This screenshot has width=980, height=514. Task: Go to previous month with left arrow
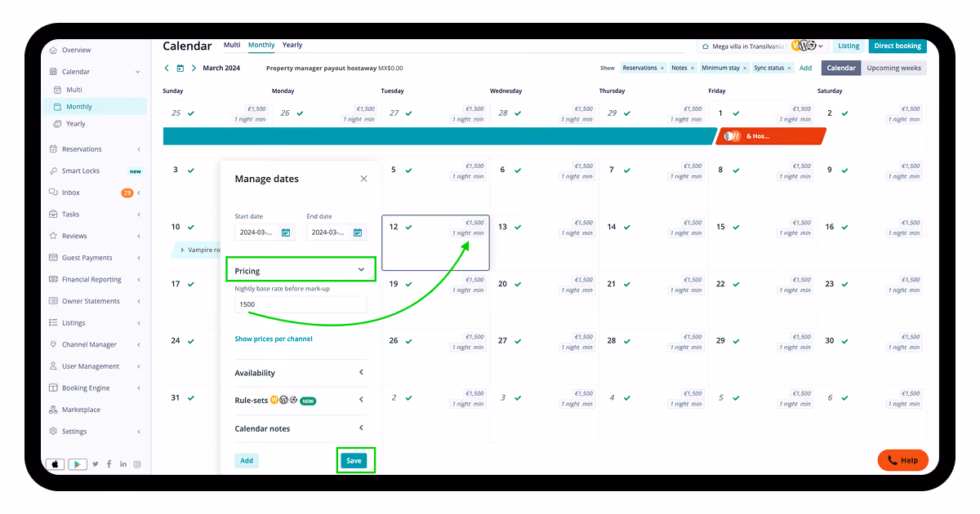click(x=167, y=69)
